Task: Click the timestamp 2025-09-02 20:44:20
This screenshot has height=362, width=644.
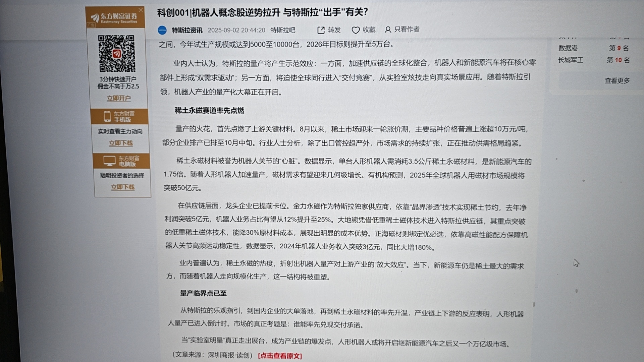Action: (236, 30)
